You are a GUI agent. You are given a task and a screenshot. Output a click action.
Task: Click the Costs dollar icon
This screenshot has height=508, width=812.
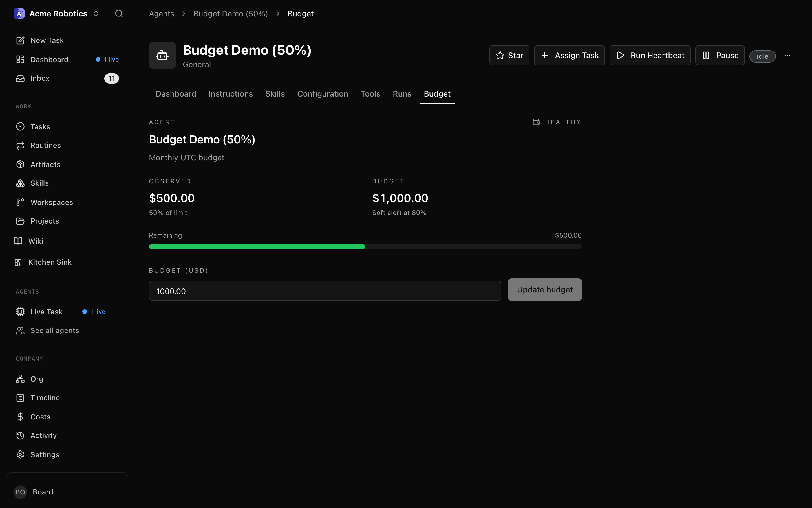coord(20,417)
